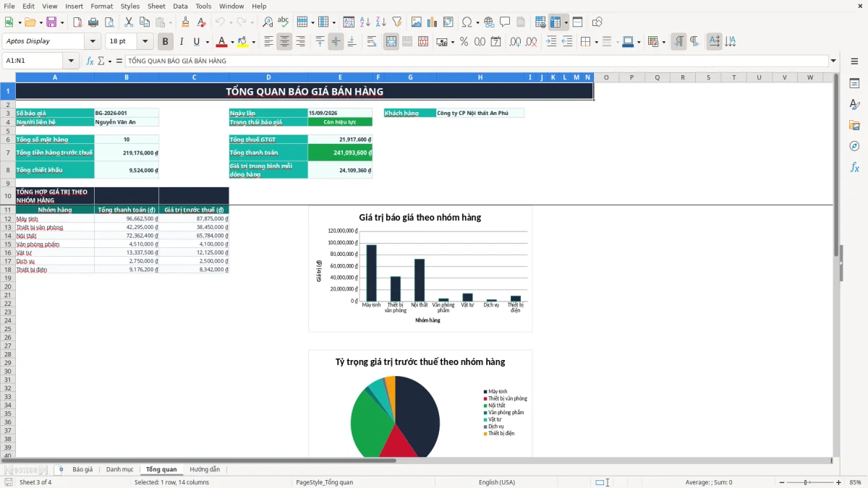
Task: Click the Save document icon
Action: point(52,22)
